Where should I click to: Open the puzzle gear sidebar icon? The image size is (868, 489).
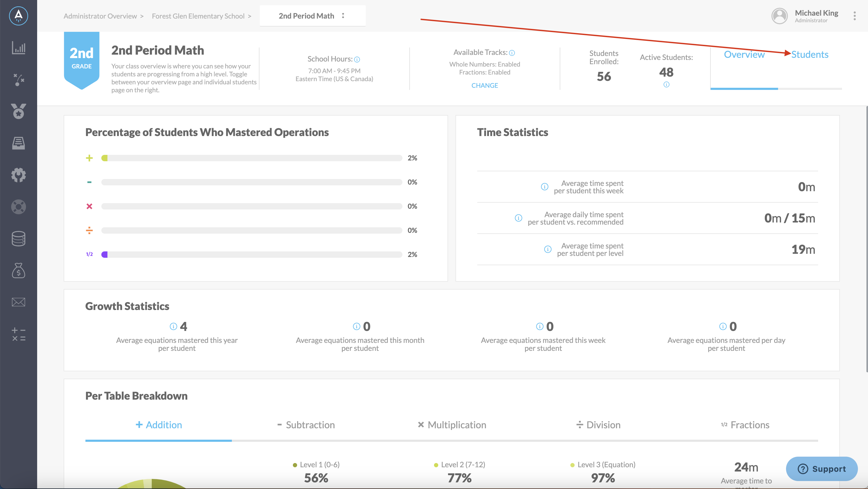point(19,175)
